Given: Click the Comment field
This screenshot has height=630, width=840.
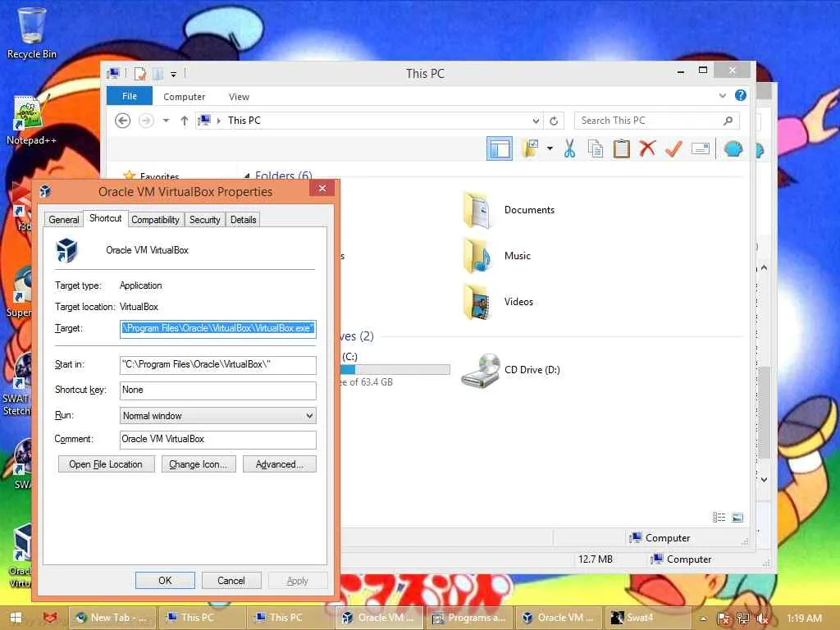Looking at the screenshot, I should tap(218, 440).
